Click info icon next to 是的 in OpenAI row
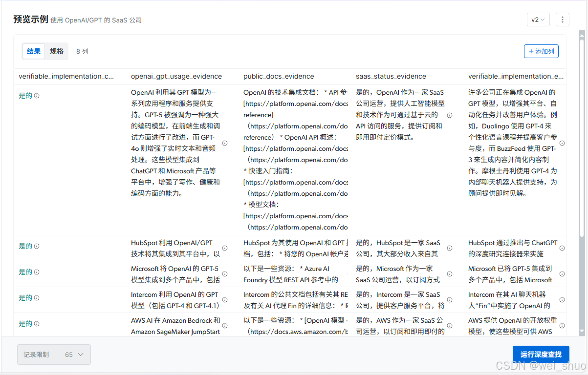This screenshot has height=375, width=588. 37,96
